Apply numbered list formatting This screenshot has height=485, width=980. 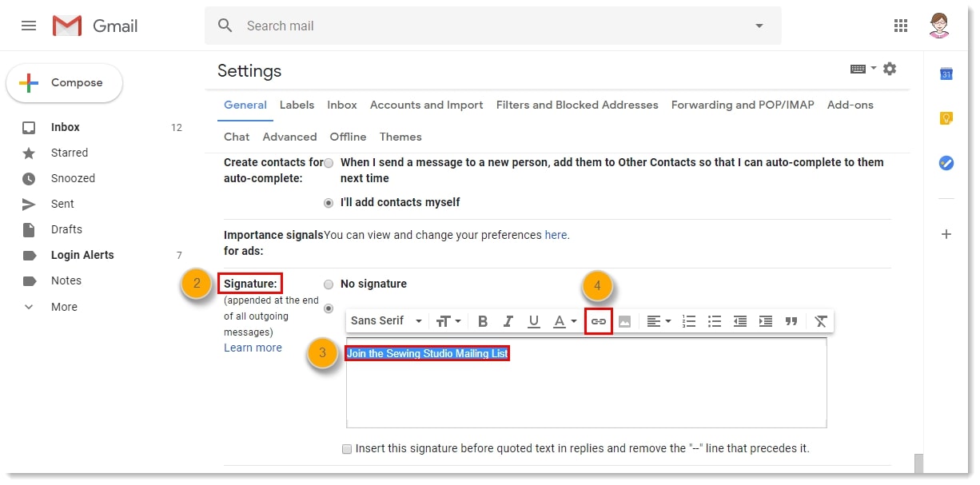689,321
